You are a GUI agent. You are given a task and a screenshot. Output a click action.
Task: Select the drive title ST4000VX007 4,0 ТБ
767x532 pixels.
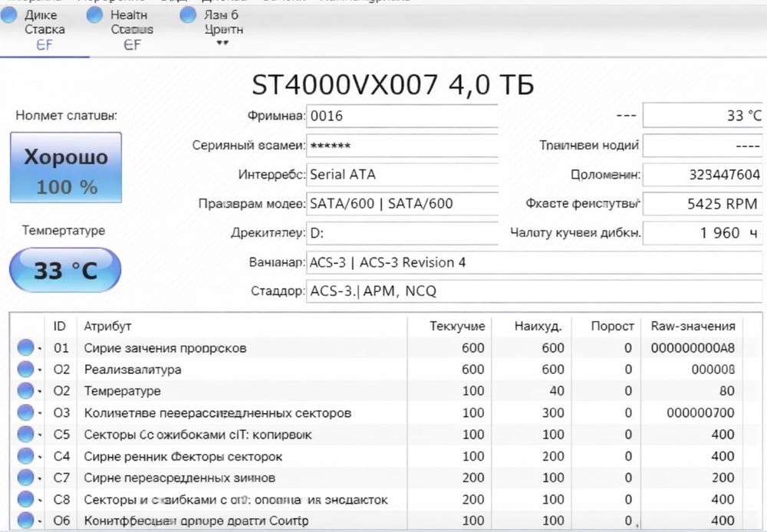tap(393, 84)
